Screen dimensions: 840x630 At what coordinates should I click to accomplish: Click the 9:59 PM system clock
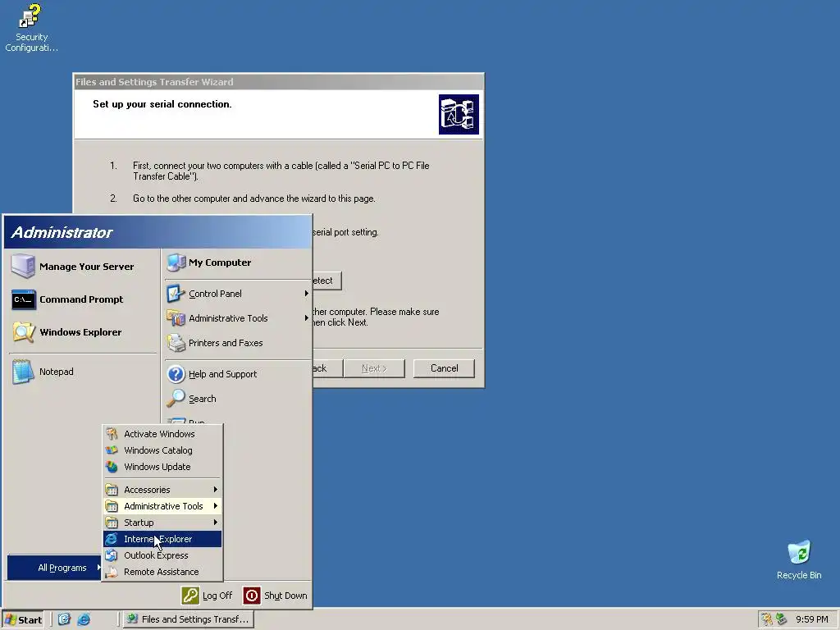811,619
